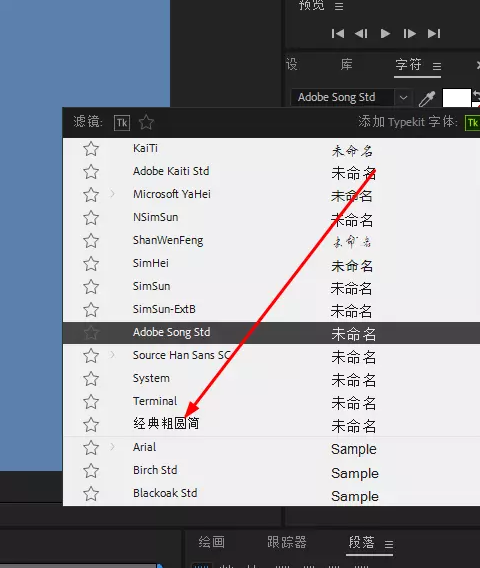Select the Birch Std font
480x568 pixels.
coord(155,470)
